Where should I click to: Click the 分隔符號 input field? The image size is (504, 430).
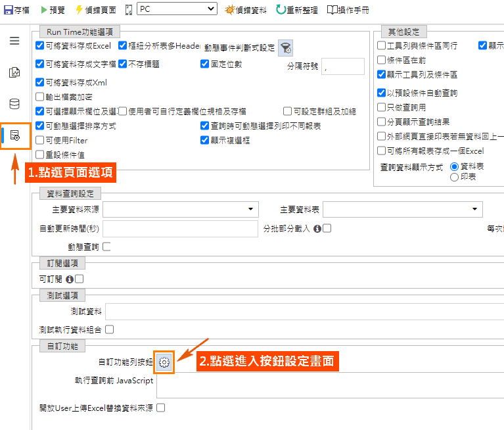[342, 66]
